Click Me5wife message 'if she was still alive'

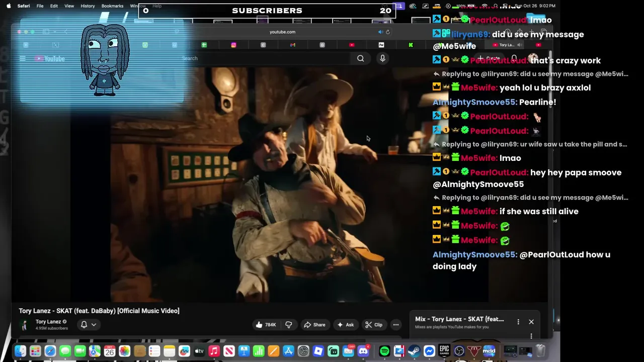pos(539,212)
